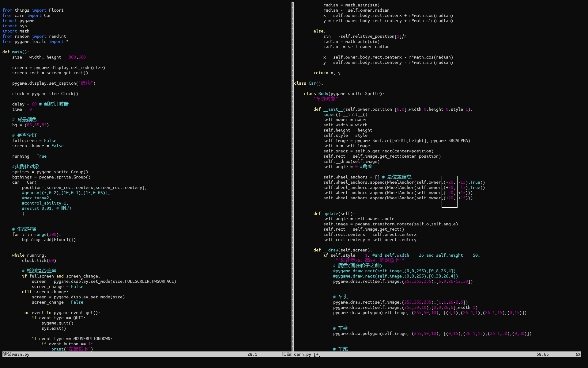Viewport: 588px width, 368px height.
Task: Click the 'clock.tick(60)' line
Action: pos(39,260)
